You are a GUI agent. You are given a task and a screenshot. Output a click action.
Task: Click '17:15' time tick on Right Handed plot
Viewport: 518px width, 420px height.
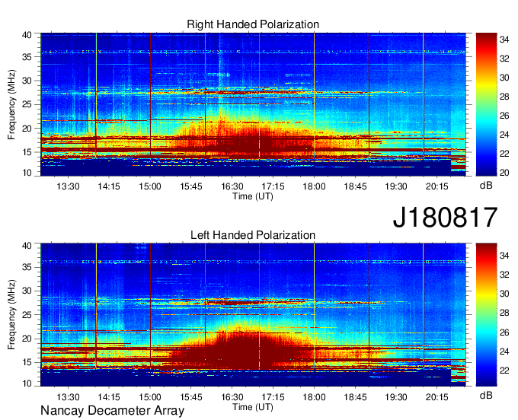(273, 186)
